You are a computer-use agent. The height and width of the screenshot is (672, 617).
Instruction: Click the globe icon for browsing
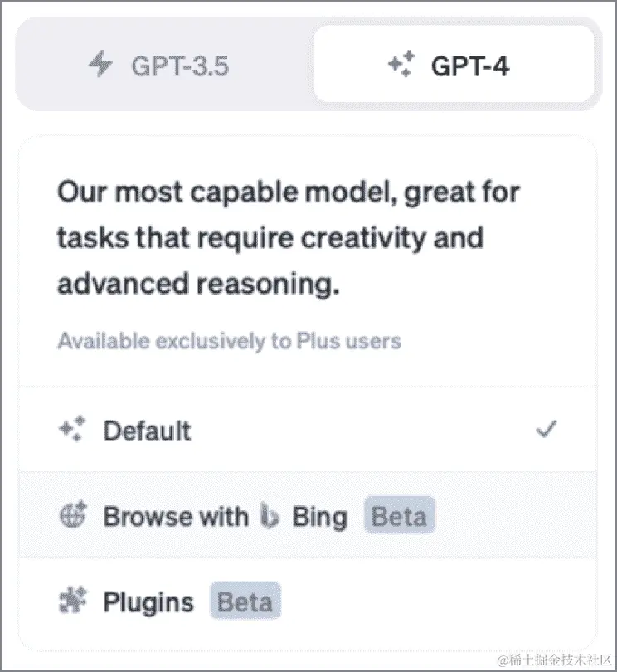pyautogui.click(x=72, y=514)
